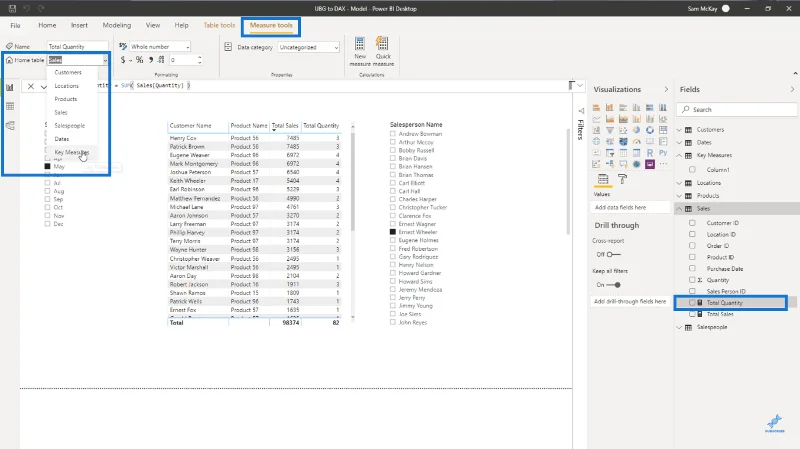Image resolution: width=800 pixels, height=449 pixels.
Task: Sort by the Total Quantity column header
Action: tap(321, 126)
